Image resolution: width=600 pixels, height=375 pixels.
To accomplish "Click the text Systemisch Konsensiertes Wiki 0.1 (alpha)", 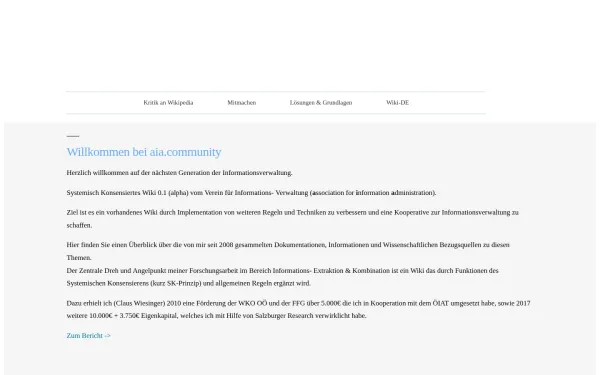I will [127, 193].
